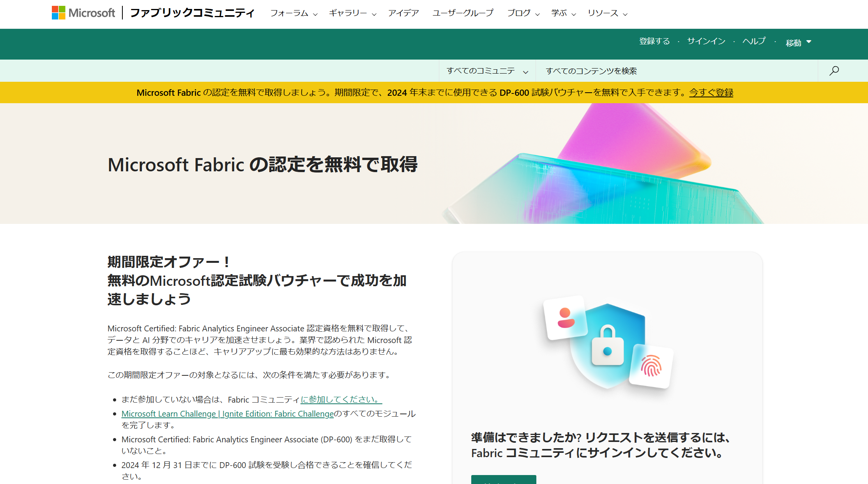868x484 pixels.
Task: Select the アイデア menu item
Action: tap(404, 13)
